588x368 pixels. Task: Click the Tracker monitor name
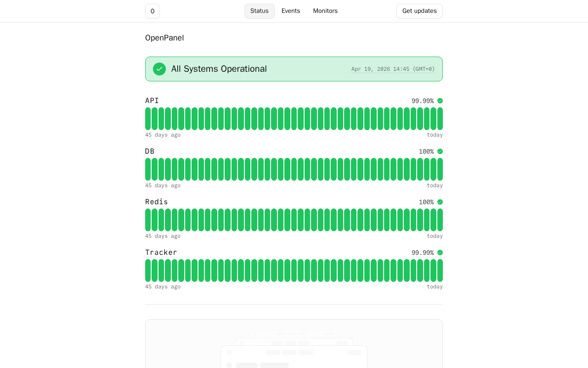(x=161, y=253)
